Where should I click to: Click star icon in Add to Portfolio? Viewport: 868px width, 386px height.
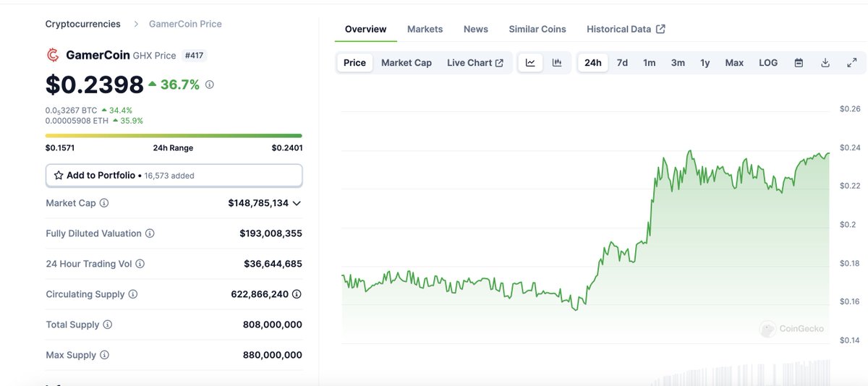[x=59, y=175]
